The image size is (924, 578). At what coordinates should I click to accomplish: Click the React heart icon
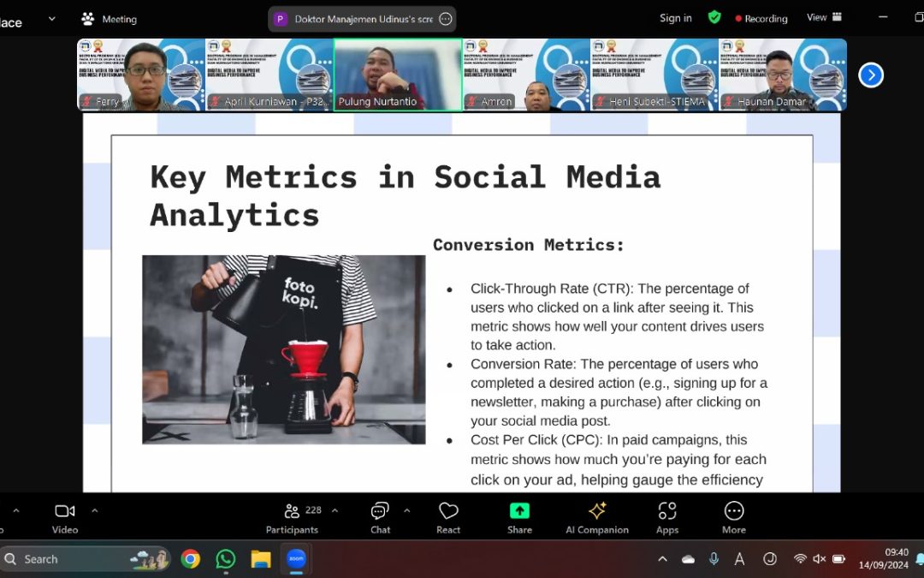(448, 517)
